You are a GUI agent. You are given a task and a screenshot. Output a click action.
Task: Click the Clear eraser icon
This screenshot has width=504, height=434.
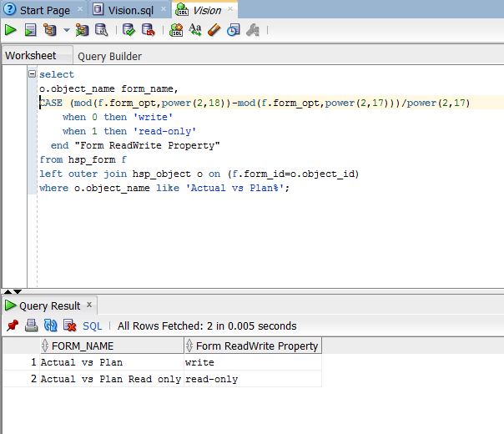214,30
